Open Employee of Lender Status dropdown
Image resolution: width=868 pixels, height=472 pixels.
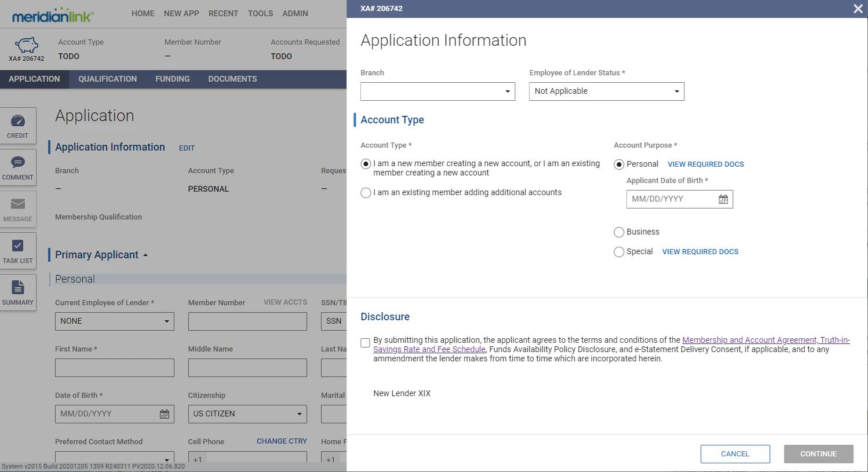tap(606, 92)
